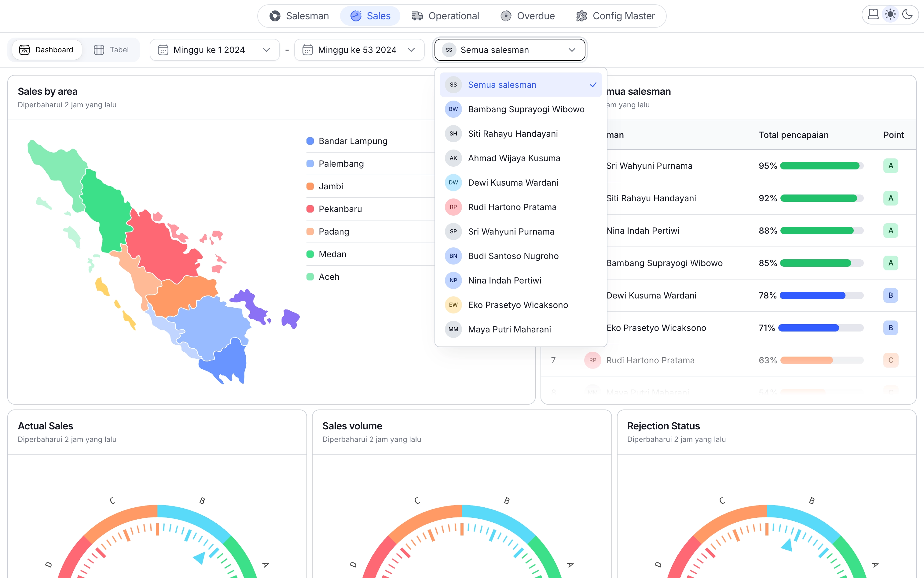Click the EW avatar in the dropdown
This screenshot has width=924, height=578.
point(453,305)
